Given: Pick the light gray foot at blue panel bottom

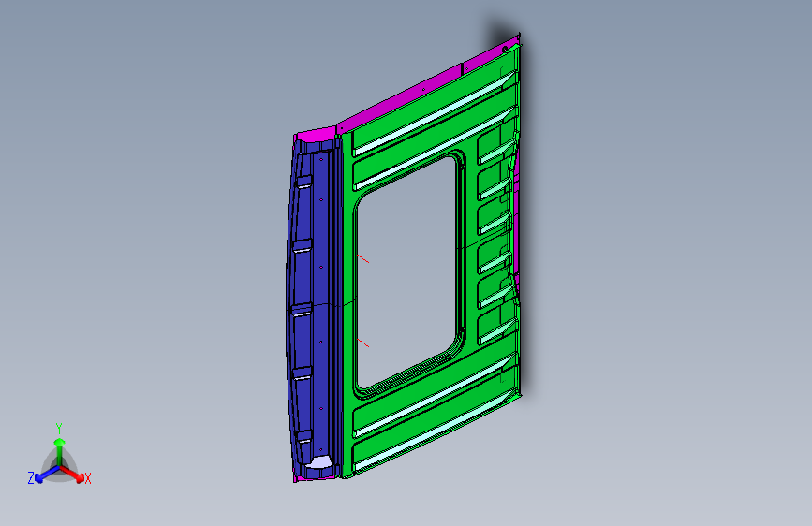Looking at the screenshot, I should click(319, 462).
